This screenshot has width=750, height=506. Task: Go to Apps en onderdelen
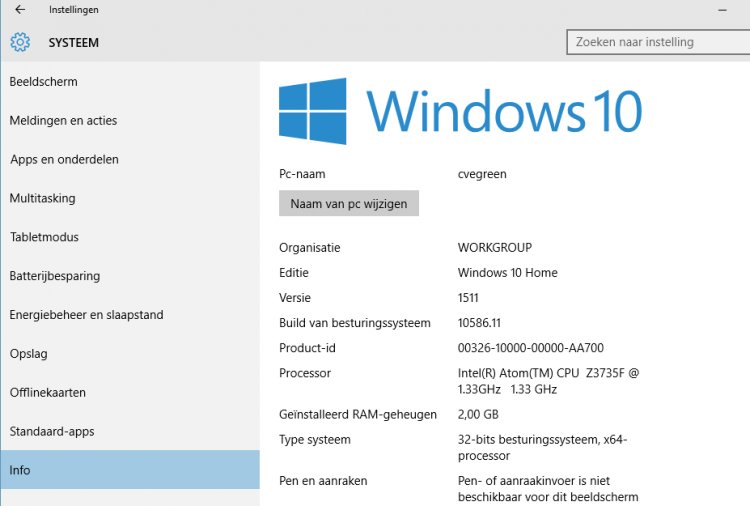pos(64,160)
